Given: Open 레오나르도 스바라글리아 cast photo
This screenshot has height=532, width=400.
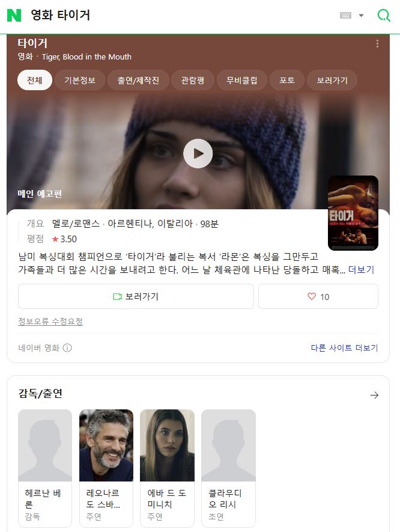Looking at the screenshot, I should [x=106, y=445].
